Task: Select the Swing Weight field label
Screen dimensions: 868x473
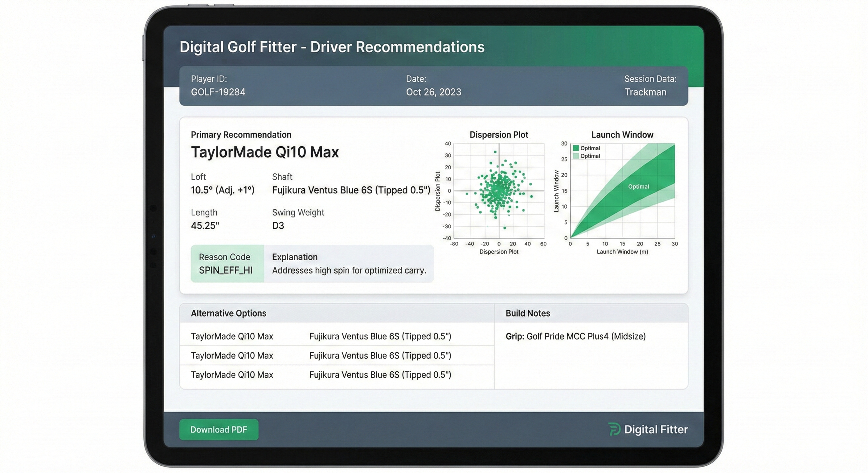Action: tap(298, 212)
